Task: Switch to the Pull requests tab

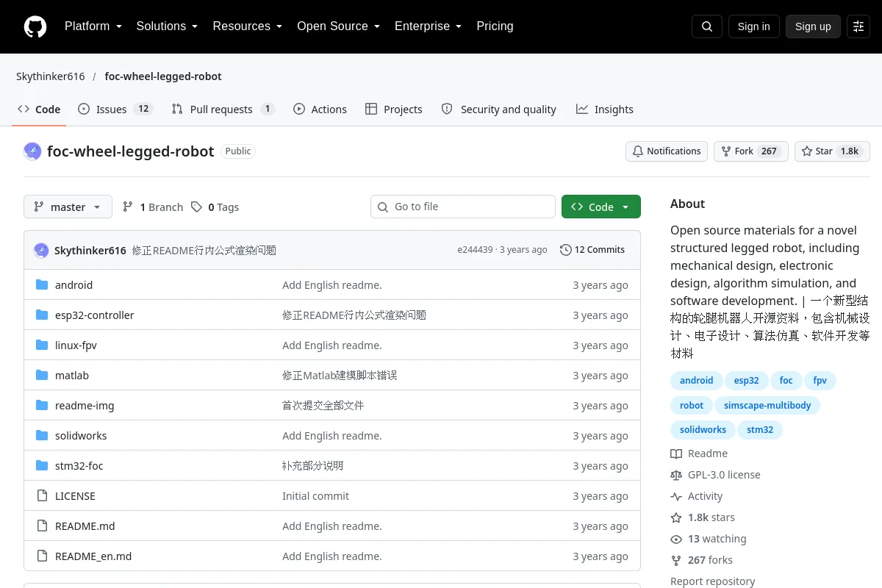Action: [223, 110]
